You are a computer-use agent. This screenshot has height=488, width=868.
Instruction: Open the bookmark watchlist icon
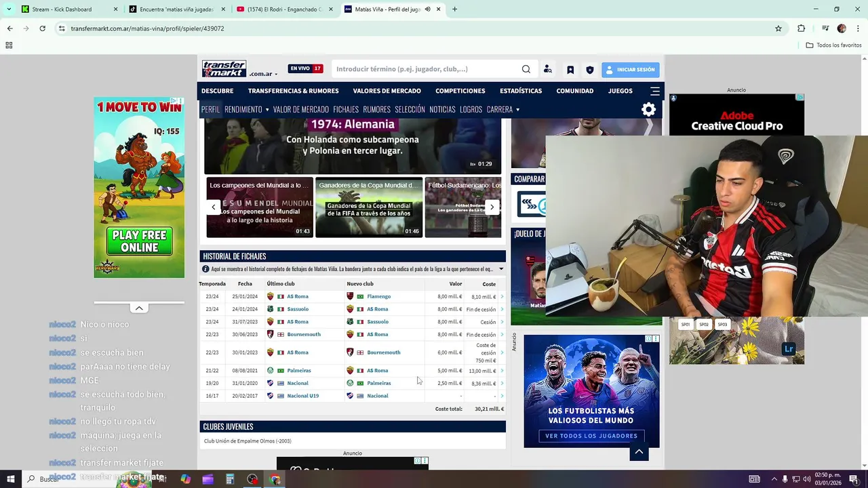coord(570,70)
